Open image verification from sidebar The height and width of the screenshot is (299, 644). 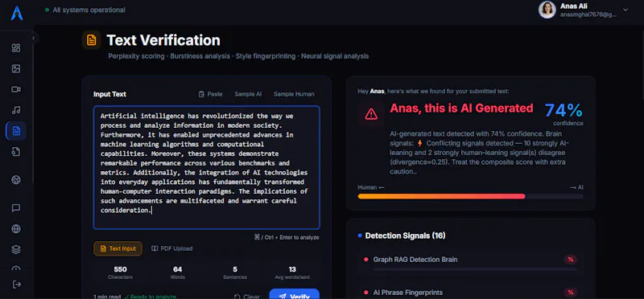pos(16,68)
